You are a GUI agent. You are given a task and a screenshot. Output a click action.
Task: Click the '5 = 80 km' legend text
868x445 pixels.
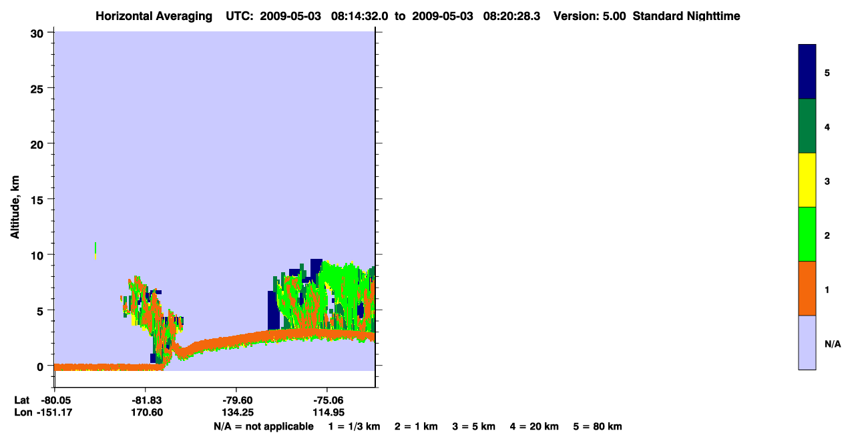tap(598, 426)
